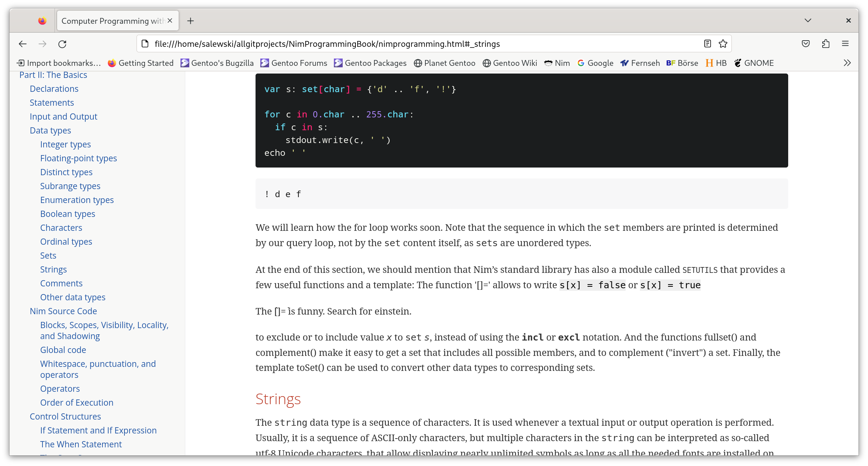Click Import bookmarks button

(x=59, y=63)
